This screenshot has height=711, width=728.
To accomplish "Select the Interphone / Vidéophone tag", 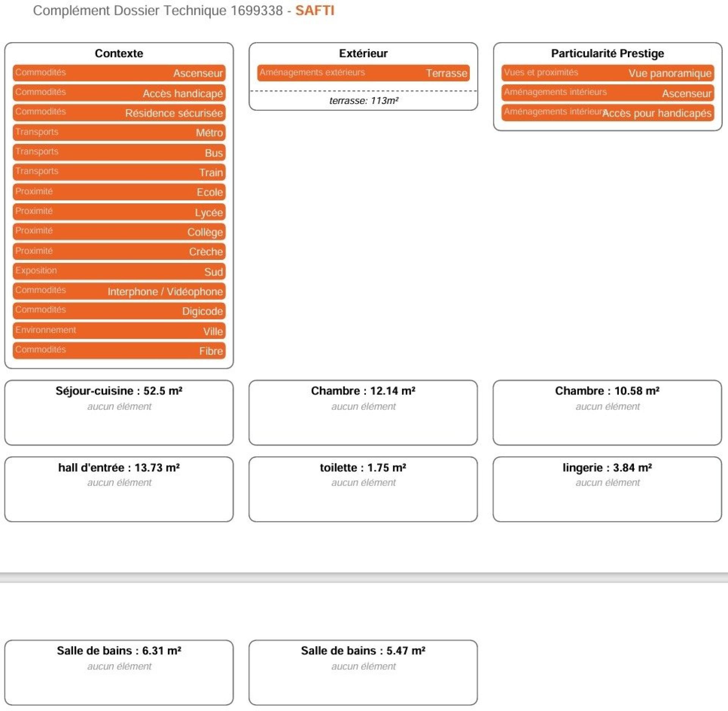I will click(119, 291).
